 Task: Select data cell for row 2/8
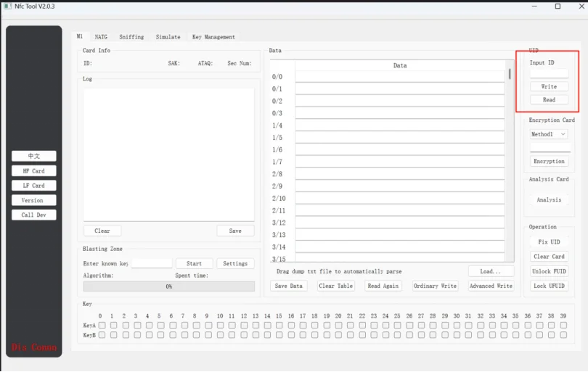(x=400, y=174)
